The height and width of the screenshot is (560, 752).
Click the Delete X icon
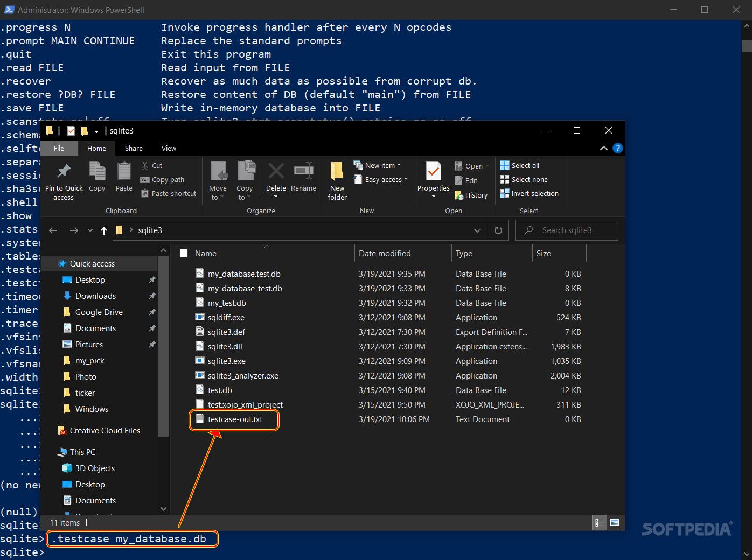pyautogui.click(x=276, y=171)
